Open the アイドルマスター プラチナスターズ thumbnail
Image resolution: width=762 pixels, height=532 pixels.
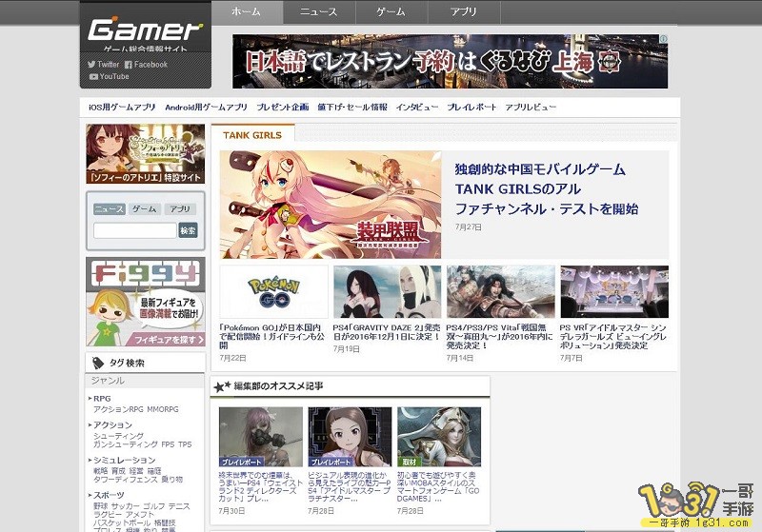click(x=350, y=437)
